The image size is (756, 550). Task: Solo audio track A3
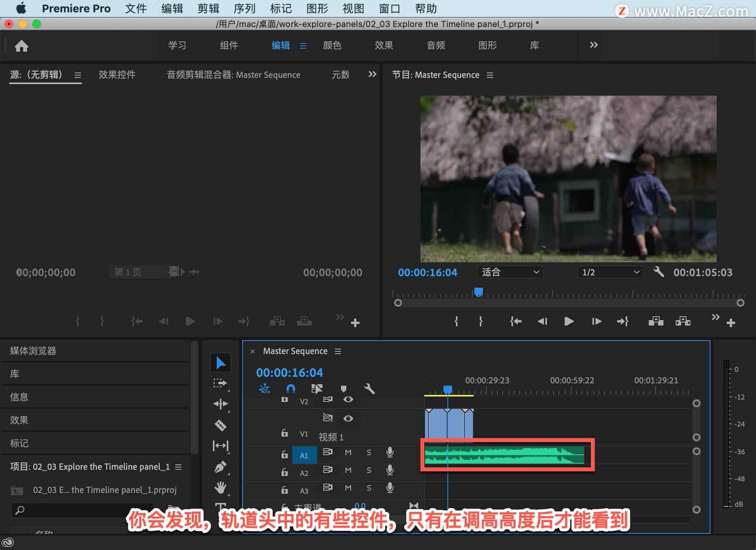coord(369,488)
